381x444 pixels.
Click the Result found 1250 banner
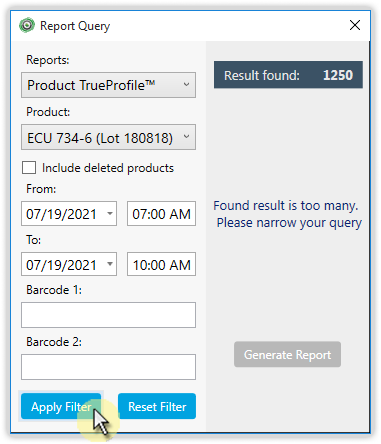288,75
